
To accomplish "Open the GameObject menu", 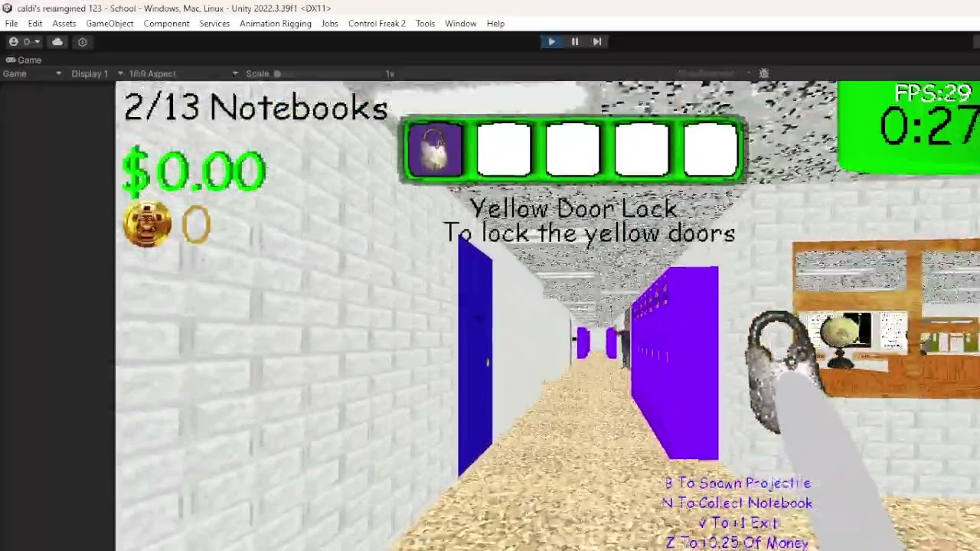I will tap(109, 24).
